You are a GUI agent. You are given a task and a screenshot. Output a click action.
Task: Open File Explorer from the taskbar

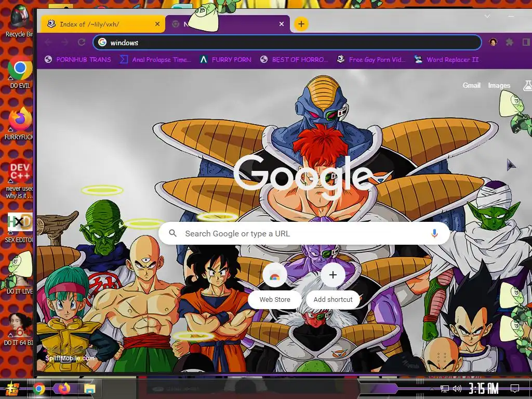tap(89, 389)
